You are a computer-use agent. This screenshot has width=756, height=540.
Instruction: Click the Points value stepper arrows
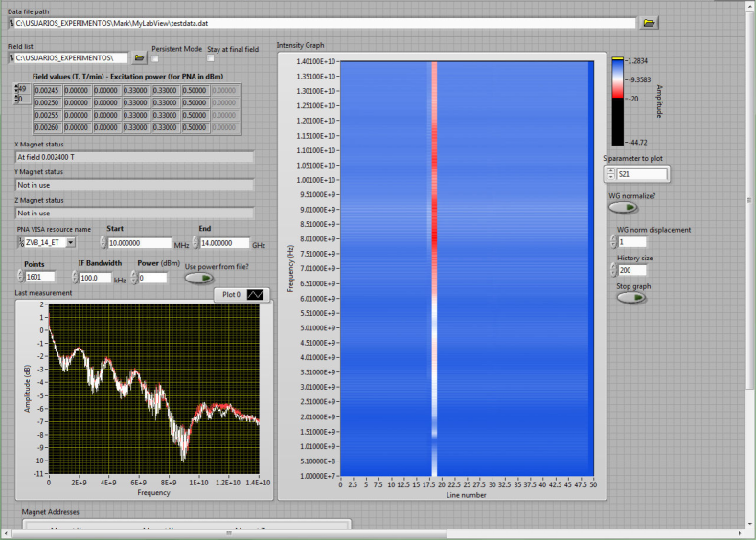pyautogui.click(x=20, y=278)
